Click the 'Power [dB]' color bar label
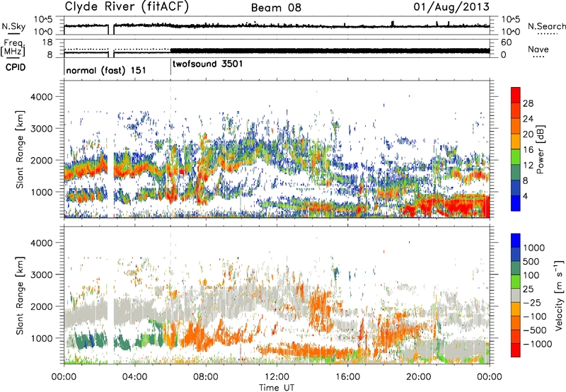 click(x=540, y=149)
